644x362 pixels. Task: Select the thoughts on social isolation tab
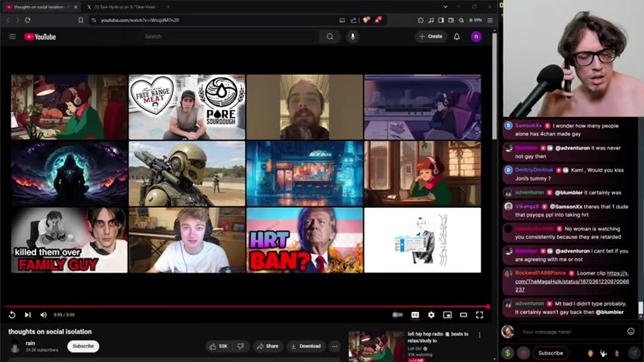(x=39, y=7)
